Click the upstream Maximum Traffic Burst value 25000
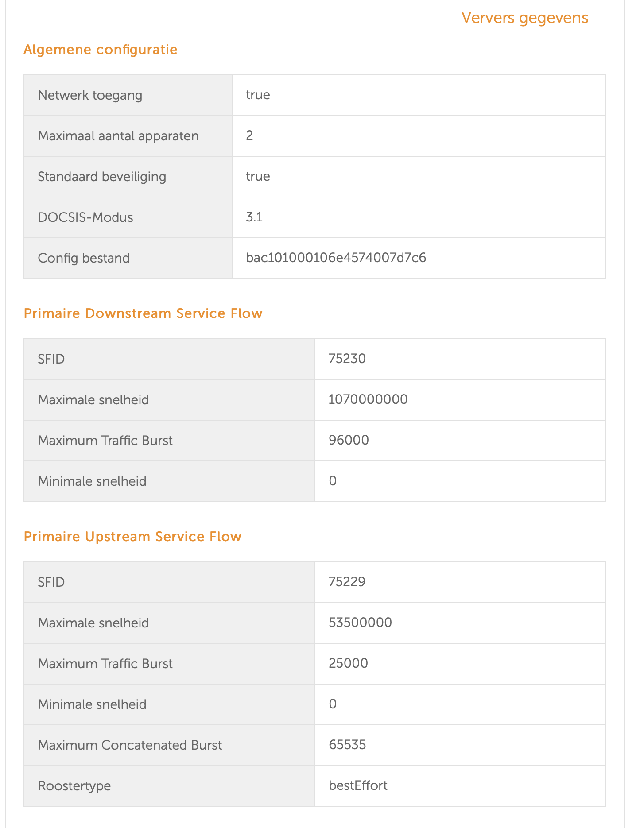 (x=348, y=663)
